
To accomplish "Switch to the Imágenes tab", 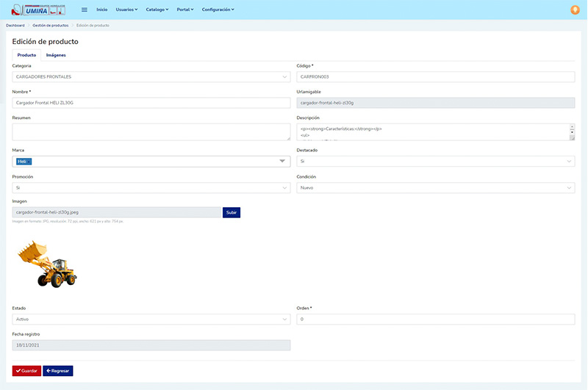I will tap(56, 55).
